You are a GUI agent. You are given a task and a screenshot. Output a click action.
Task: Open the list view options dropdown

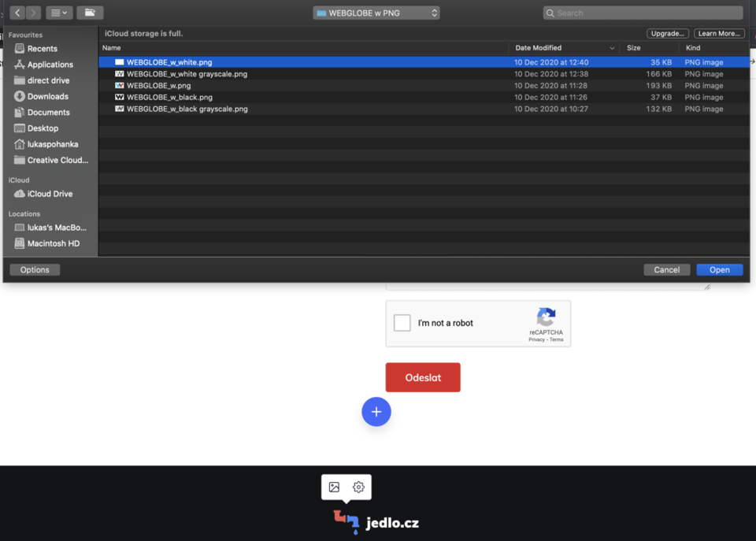click(59, 13)
